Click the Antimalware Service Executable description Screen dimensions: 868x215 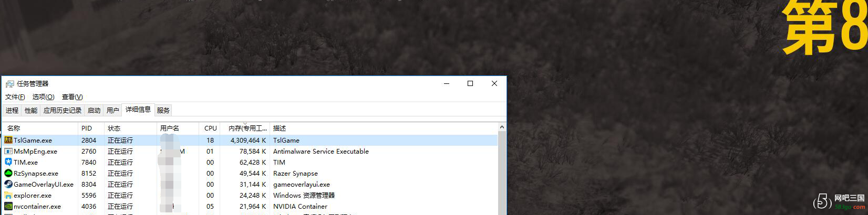321,151
